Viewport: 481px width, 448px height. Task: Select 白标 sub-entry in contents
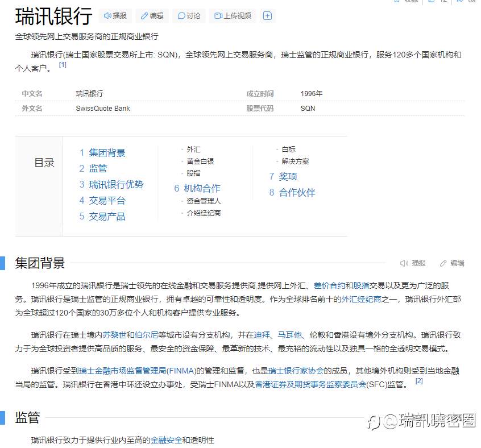[x=288, y=150]
